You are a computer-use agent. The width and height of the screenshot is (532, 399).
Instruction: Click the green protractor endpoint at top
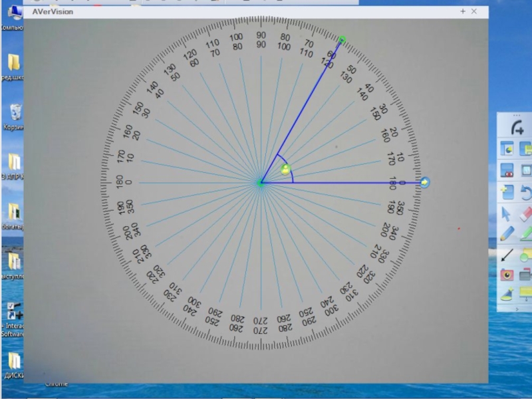(342, 40)
